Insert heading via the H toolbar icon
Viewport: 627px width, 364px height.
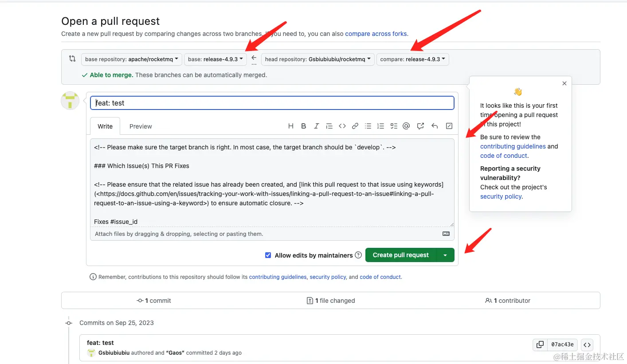pyautogui.click(x=291, y=126)
